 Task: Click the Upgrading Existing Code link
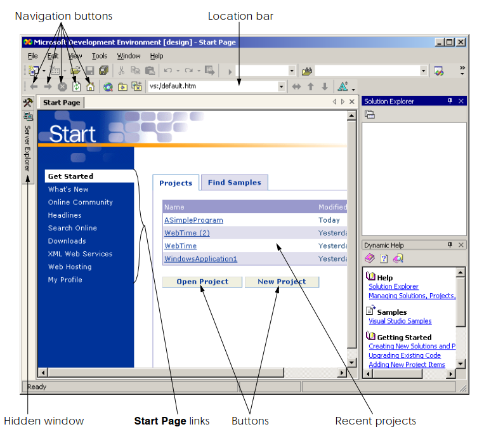click(405, 355)
